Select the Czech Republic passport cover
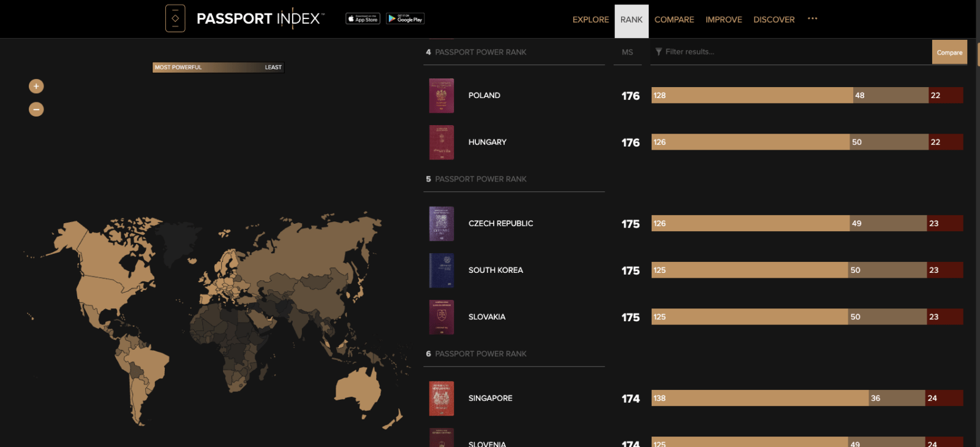This screenshot has height=447, width=980. point(442,224)
